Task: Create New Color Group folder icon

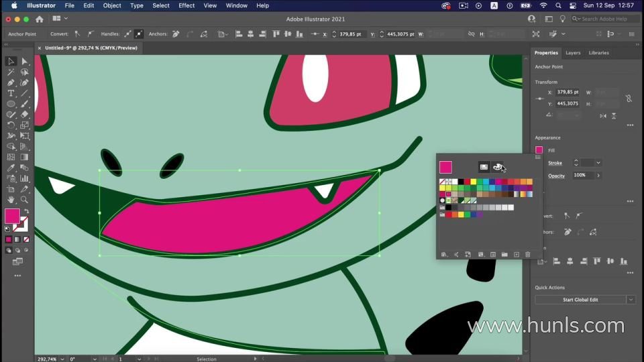Action: [504, 255]
